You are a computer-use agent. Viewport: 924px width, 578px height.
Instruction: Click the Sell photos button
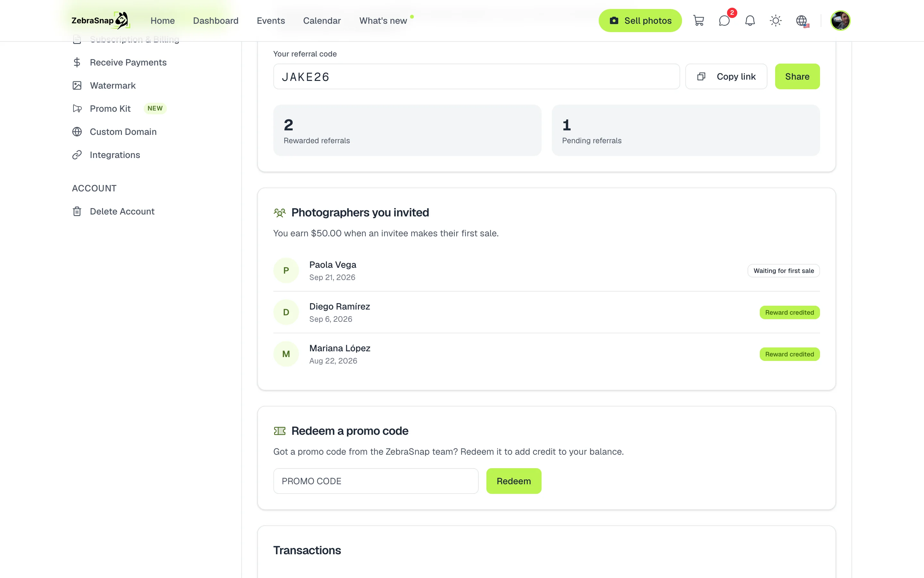(x=640, y=21)
